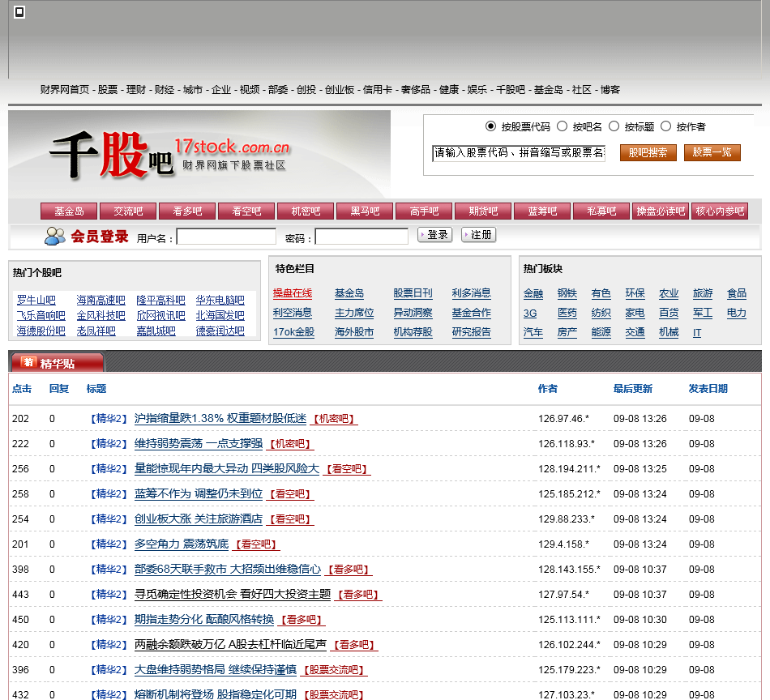This screenshot has height=700, width=770.
Task: Click the 最后更新 column header
Action: (x=633, y=389)
